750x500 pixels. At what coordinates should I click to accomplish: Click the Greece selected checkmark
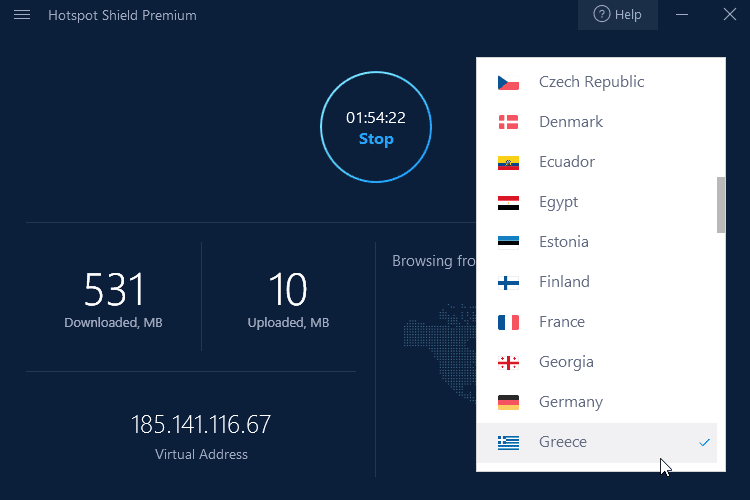704,443
